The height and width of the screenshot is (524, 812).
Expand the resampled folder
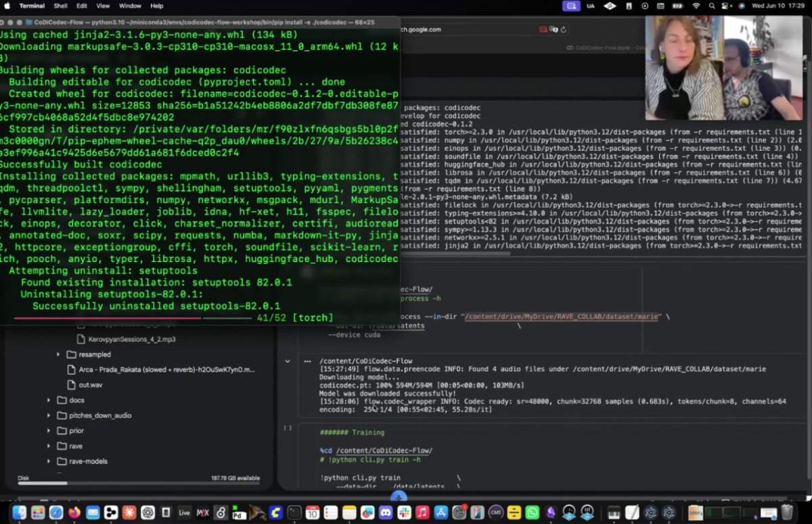(60, 354)
